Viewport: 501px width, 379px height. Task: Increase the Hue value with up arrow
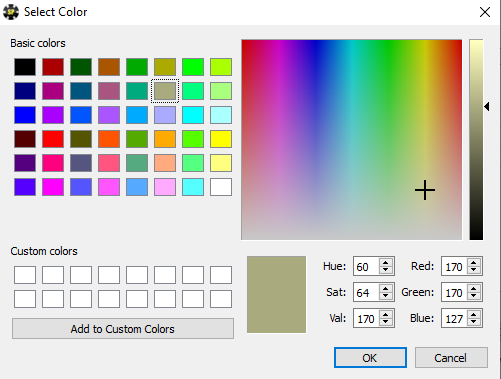386,263
